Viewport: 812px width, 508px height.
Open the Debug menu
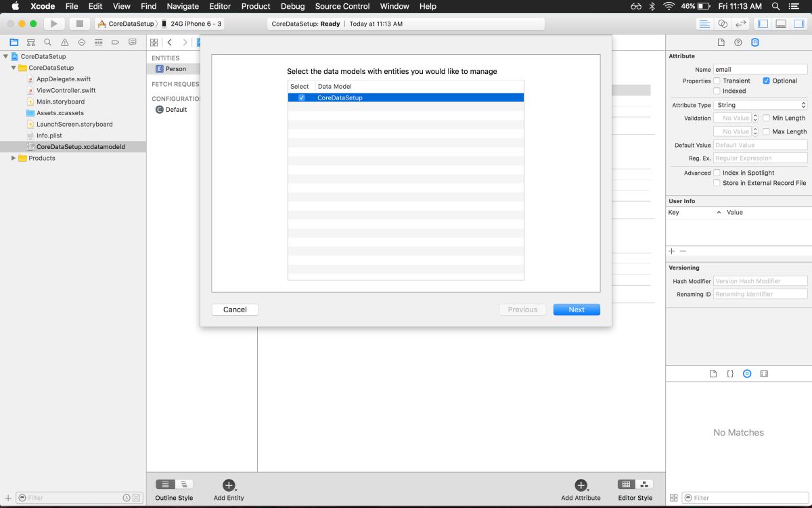(292, 6)
